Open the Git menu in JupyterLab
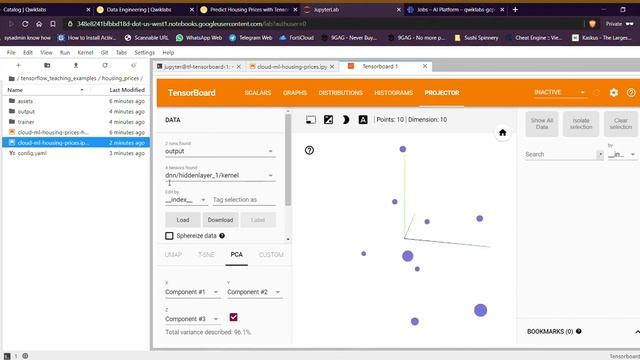 (x=104, y=53)
